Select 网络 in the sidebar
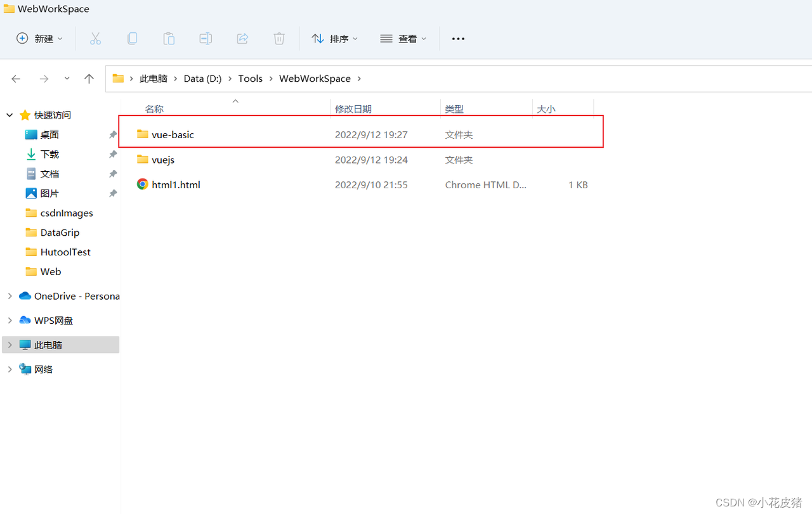812x514 pixels. (44, 369)
